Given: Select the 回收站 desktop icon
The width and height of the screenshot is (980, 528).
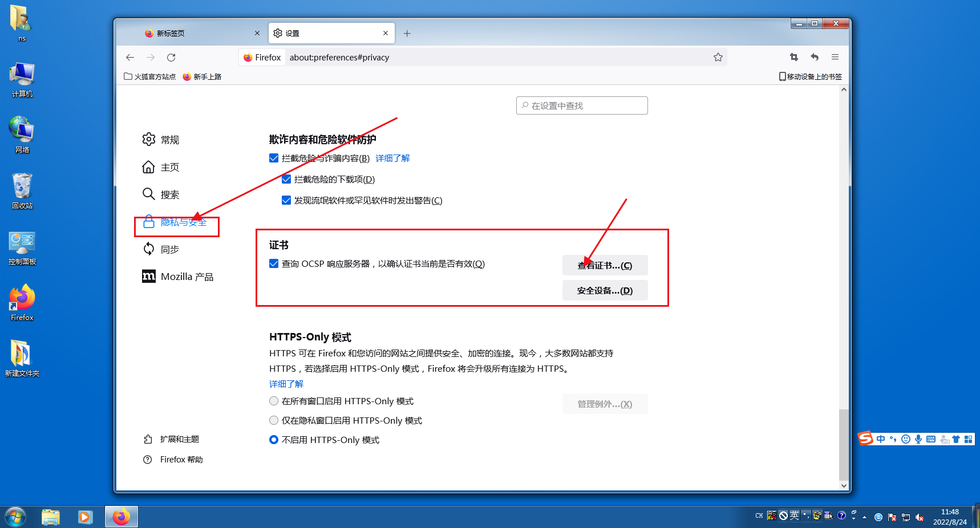Looking at the screenshot, I should 22,191.
